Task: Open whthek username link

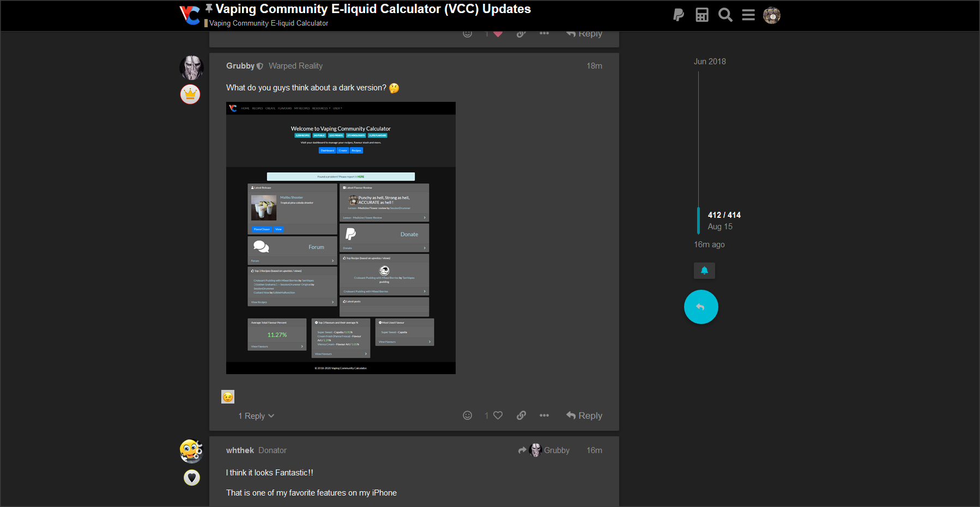Action: [x=240, y=450]
